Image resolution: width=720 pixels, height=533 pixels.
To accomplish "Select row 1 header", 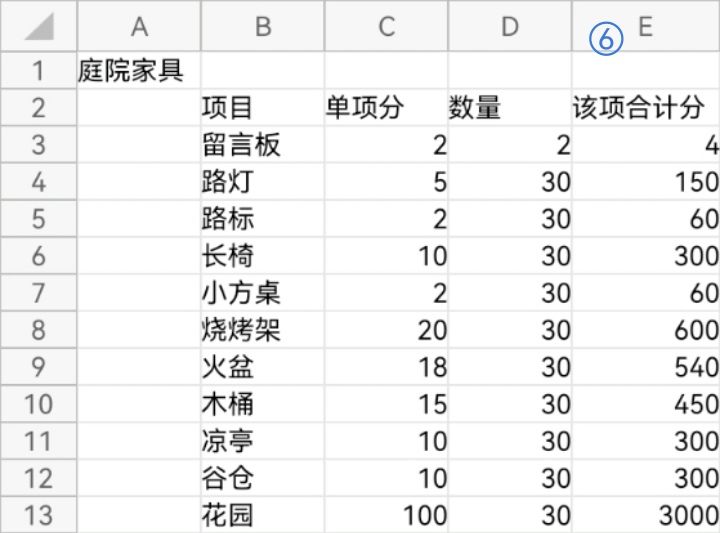I will [x=38, y=71].
